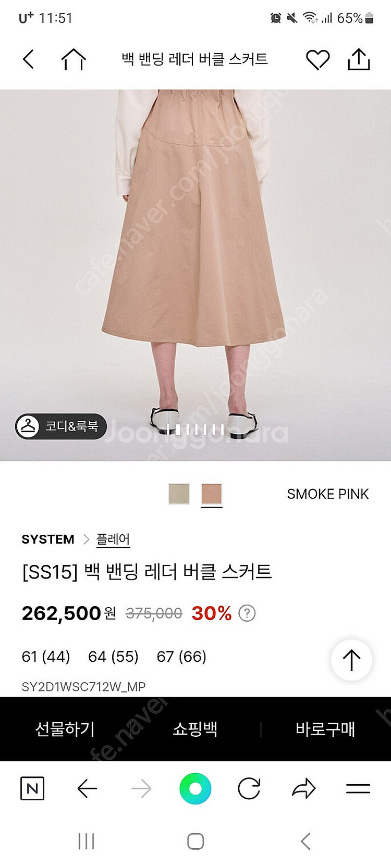Select the smoke pink color swatch

click(212, 494)
